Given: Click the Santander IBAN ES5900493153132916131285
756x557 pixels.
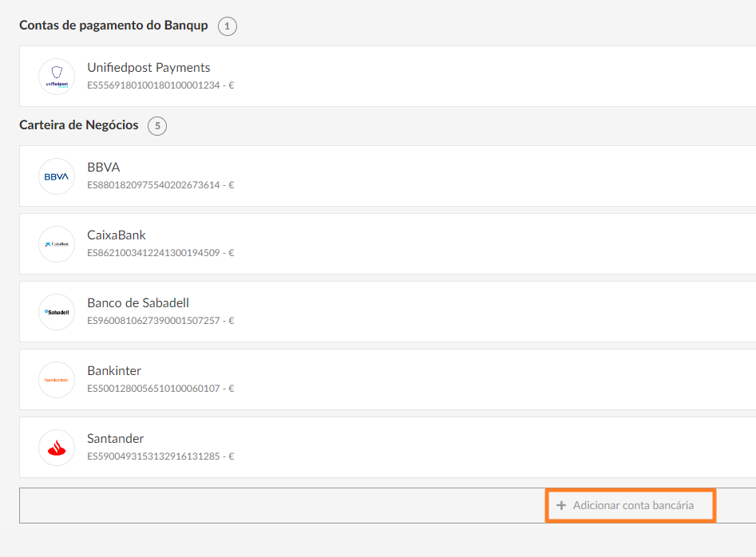Looking at the screenshot, I should click(153, 456).
